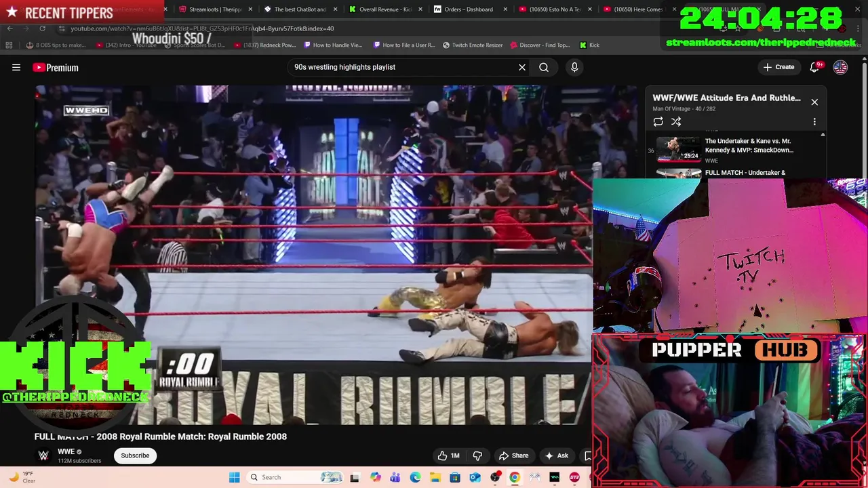868x488 pixels.
Task: Toggle playlist shuffle
Action: (x=676, y=121)
